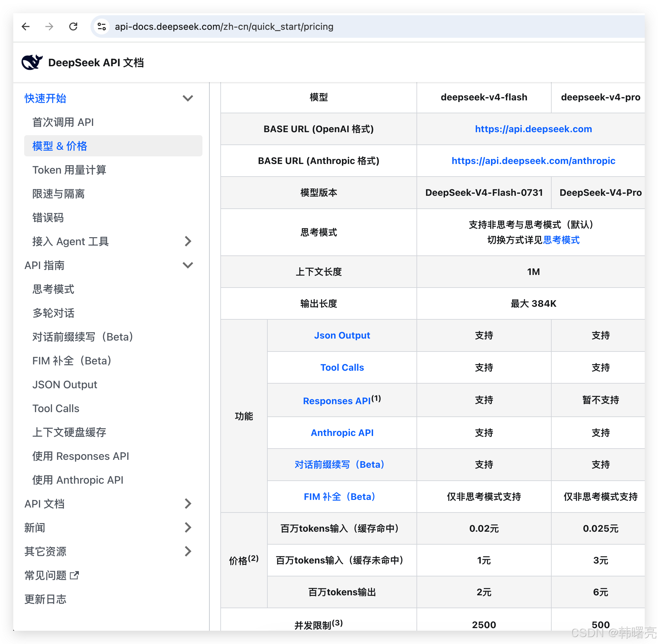
Task: Go to Token 用量计算 page
Action: pos(69,170)
